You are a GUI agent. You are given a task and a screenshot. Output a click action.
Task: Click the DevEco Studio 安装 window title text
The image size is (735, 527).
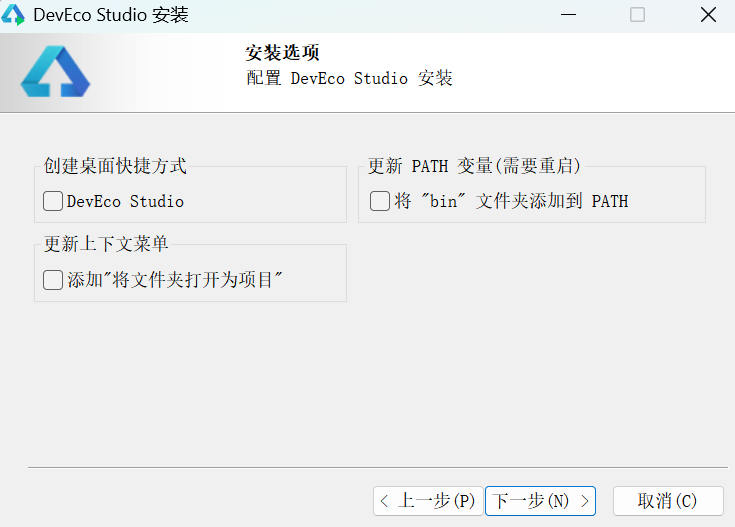(x=111, y=15)
